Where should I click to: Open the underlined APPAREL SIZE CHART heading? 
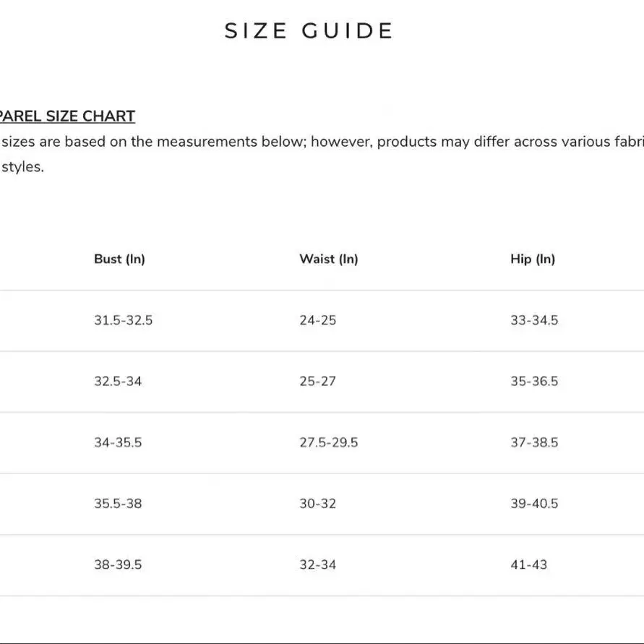[x=66, y=116]
